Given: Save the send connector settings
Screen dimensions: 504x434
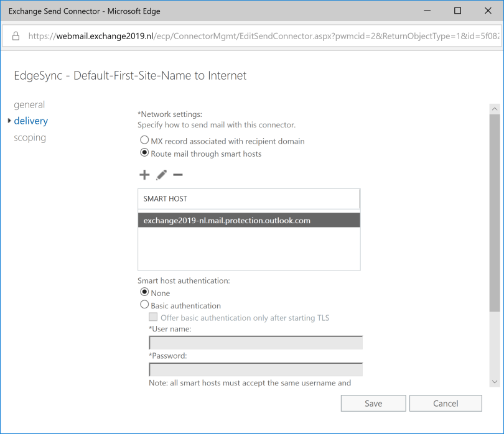Looking at the screenshot, I should coord(373,403).
